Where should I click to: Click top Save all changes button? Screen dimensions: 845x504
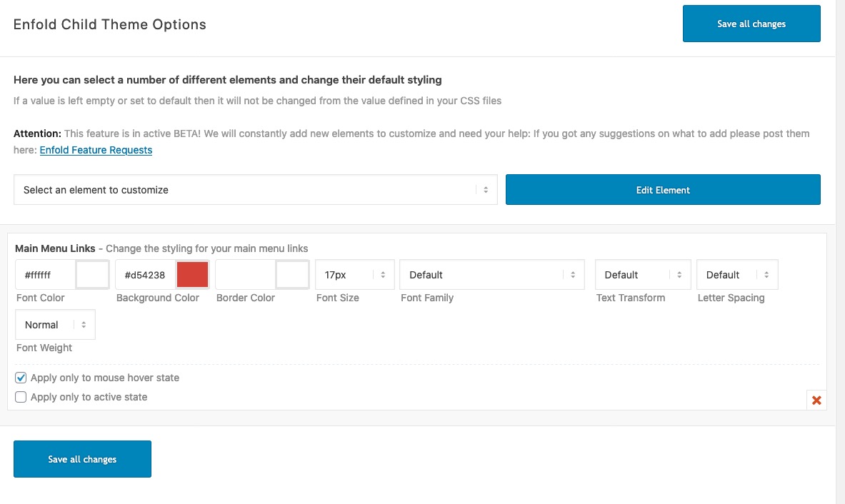click(x=751, y=24)
